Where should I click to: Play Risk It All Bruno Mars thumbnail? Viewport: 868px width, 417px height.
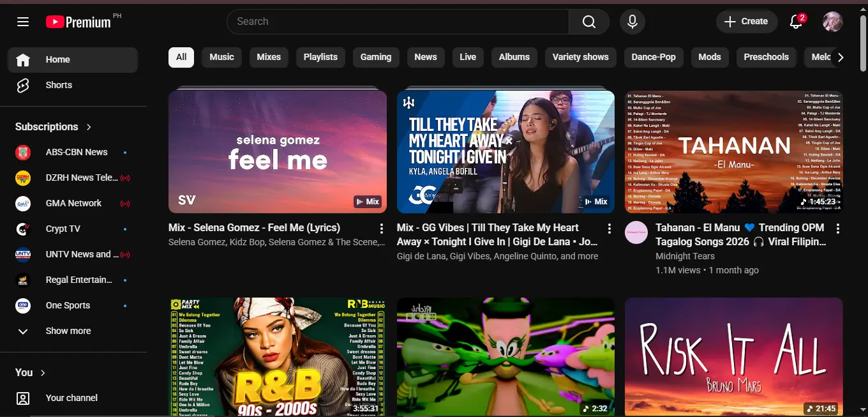(734, 357)
